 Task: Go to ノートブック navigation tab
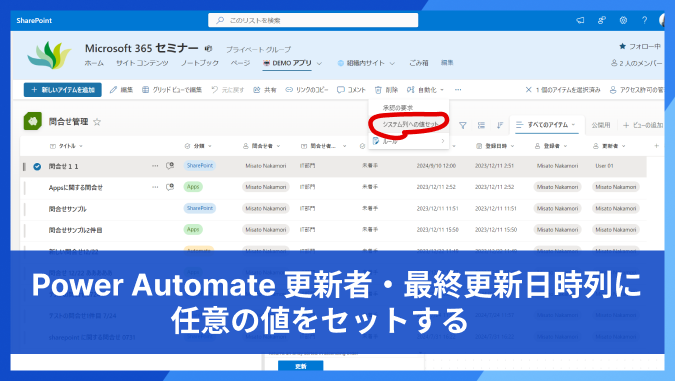(200, 63)
